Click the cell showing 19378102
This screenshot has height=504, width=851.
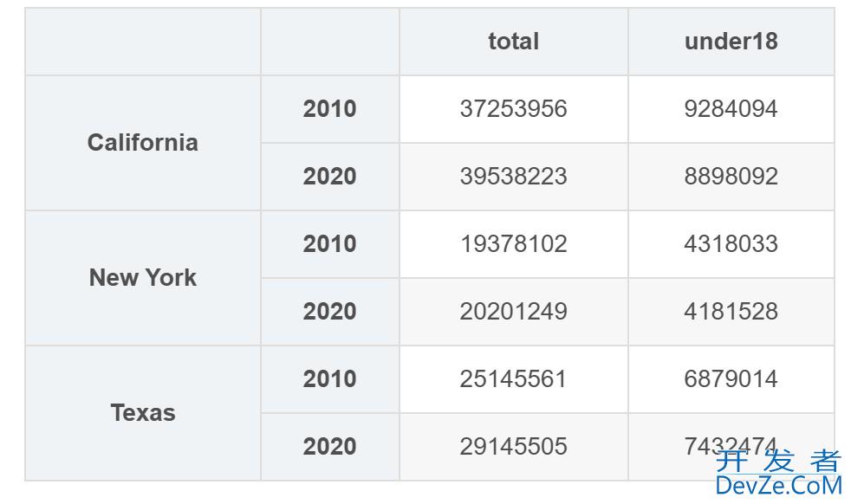coord(513,244)
